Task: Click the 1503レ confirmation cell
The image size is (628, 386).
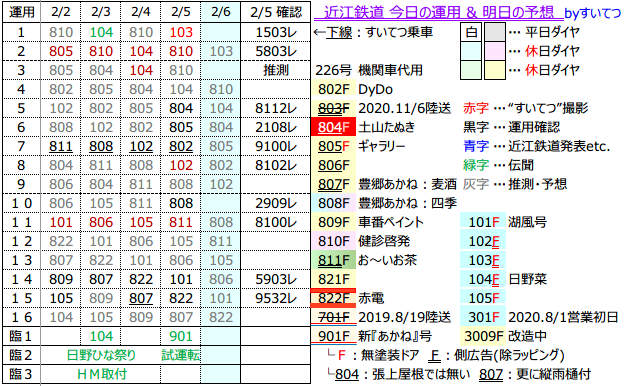Action: coord(276,32)
